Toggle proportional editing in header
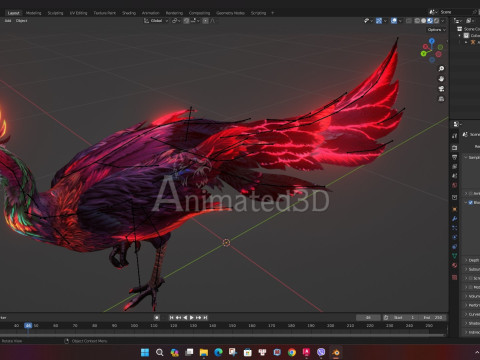Viewport: 480px width, 360px height. pos(205,21)
